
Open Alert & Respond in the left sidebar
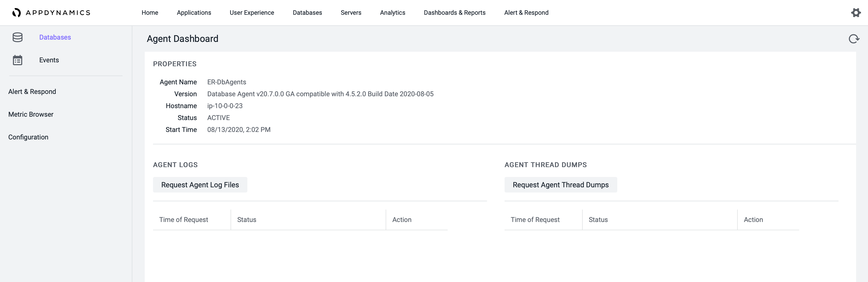32,92
